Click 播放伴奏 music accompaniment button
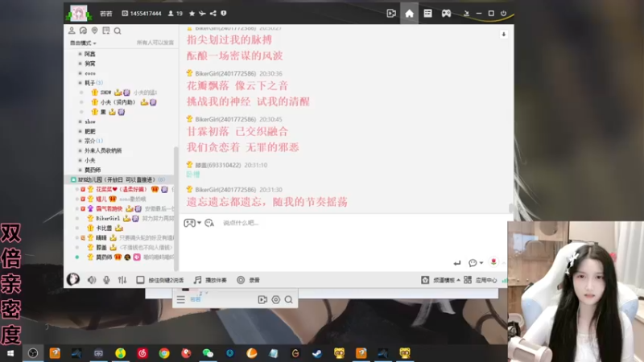644x362 pixels. 210,280
